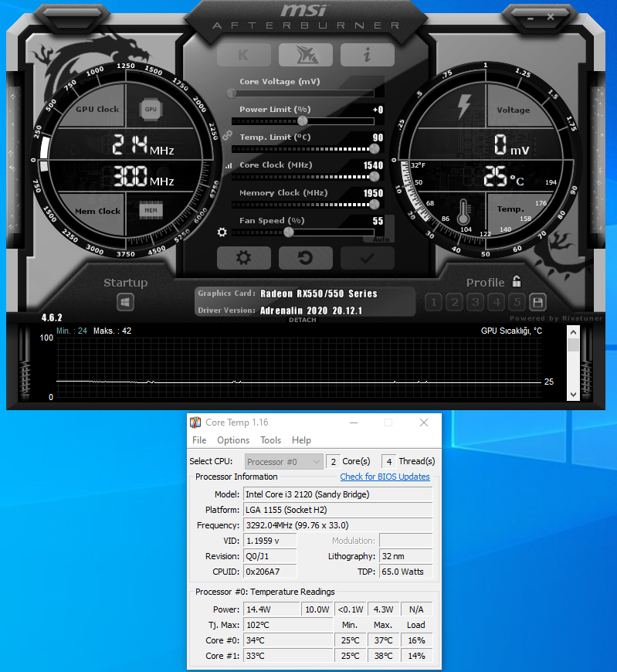This screenshot has width=617, height=672.
Task: Click the thermometer icon on the temperature gauge
Action: pos(463,212)
